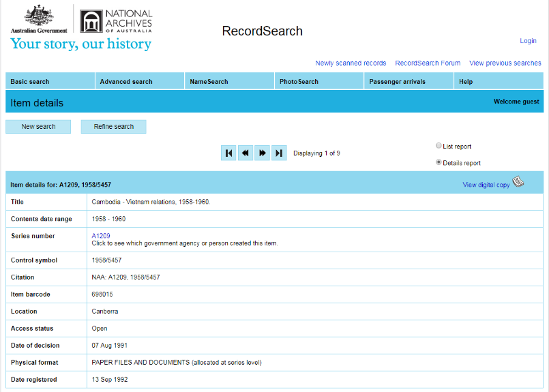549x392 pixels.
Task: Open the Advanced search tab
Action: (126, 82)
